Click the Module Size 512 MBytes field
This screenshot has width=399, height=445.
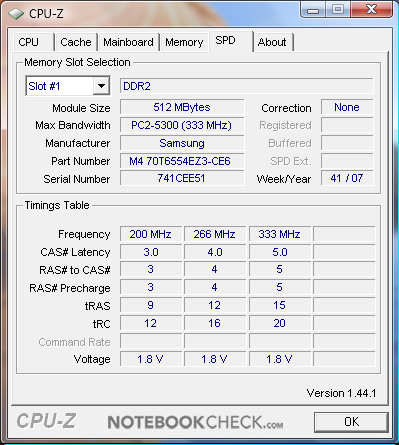(182, 107)
